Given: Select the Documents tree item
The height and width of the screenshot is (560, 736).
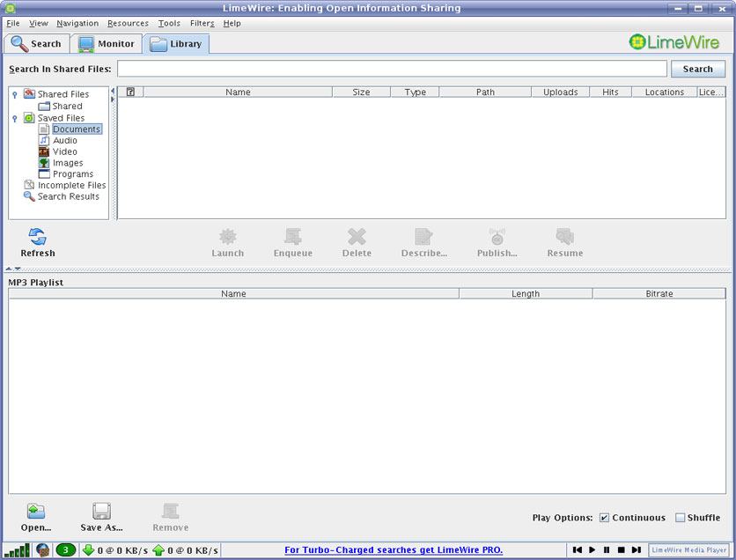Looking at the screenshot, I should [77, 129].
